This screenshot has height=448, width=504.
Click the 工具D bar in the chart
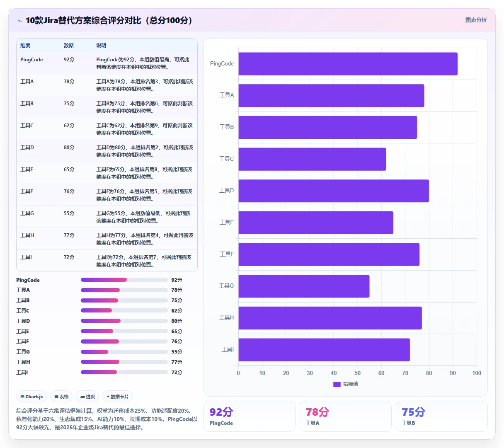click(334, 191)
